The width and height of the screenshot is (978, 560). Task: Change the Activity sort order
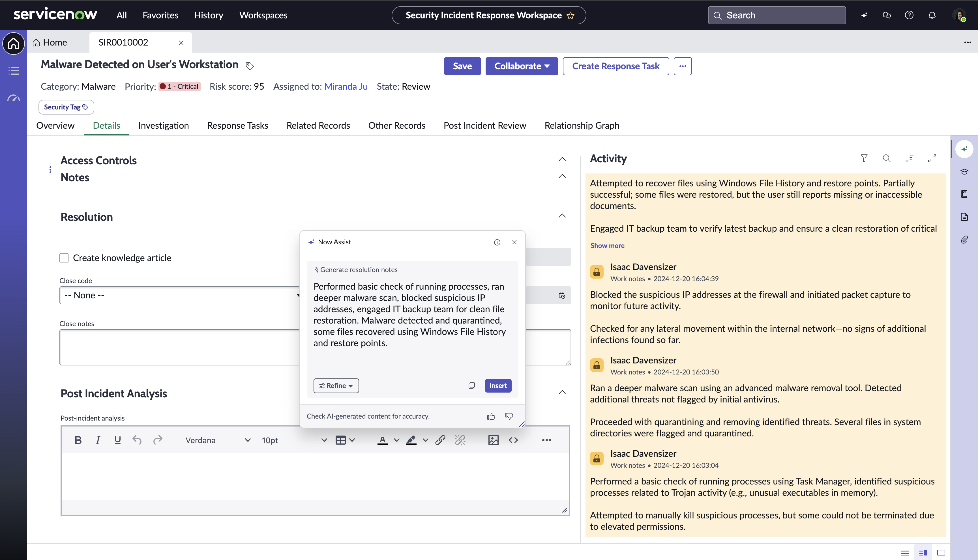click(909, 158)
